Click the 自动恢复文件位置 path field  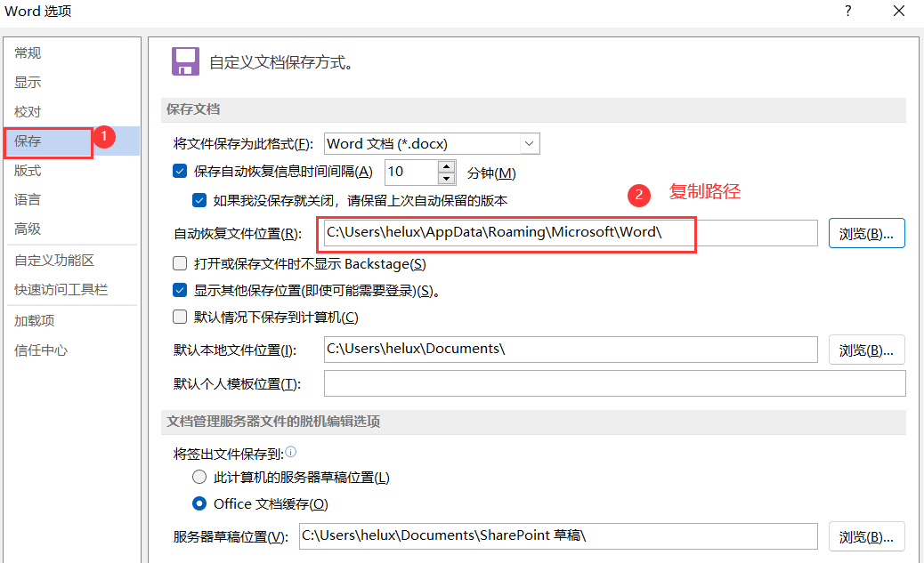coord(571,233)
